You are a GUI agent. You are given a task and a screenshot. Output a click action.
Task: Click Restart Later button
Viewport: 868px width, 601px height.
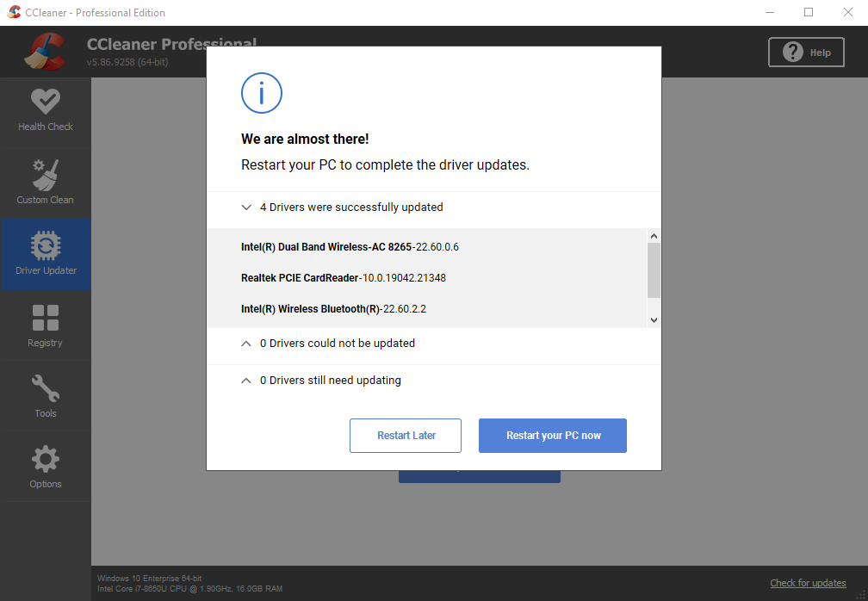[x=406, y=436]
